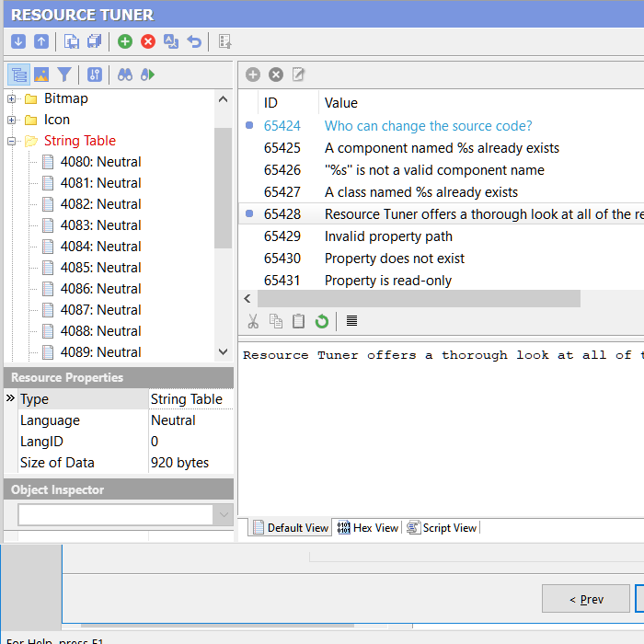The image size is (644, 644).
Task: Click the save all resources icon
Action: point(95,41)
